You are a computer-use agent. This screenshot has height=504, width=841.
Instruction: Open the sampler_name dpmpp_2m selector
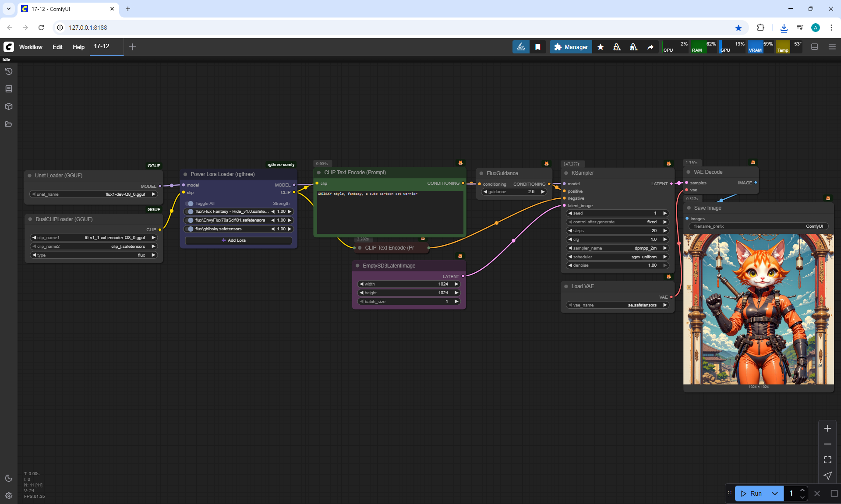[x=618, y=248]
